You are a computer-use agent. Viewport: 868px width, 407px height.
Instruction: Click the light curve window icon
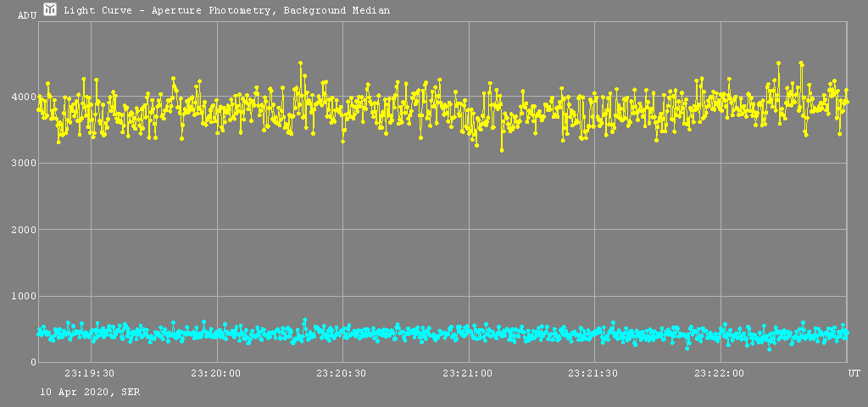pyautogui.click(x=50, y=9)
